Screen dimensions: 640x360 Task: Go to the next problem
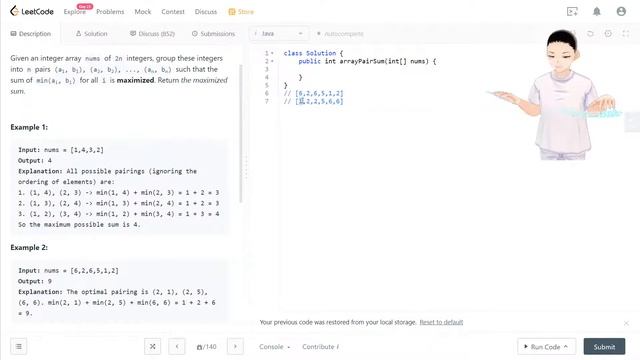click(x=235, y=347)
